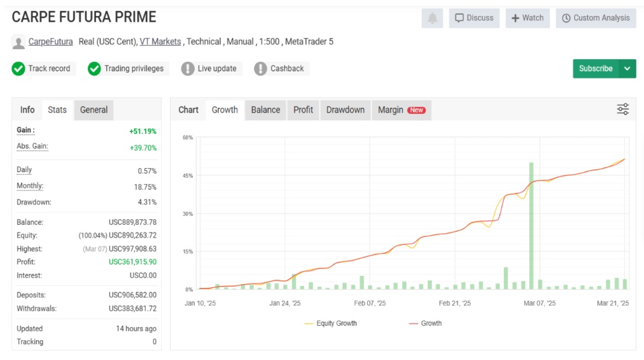
Task: Switch to the Stats tab
Action: click(x=57, y=110)
